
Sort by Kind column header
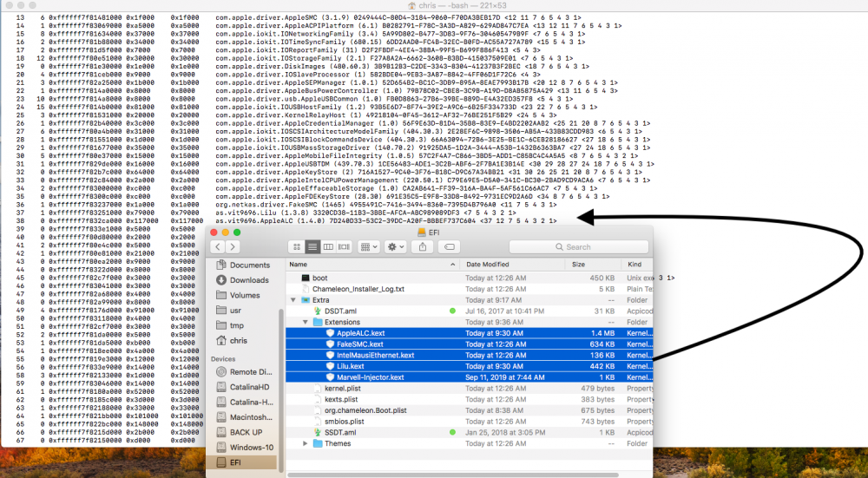[x=637, y=265]
